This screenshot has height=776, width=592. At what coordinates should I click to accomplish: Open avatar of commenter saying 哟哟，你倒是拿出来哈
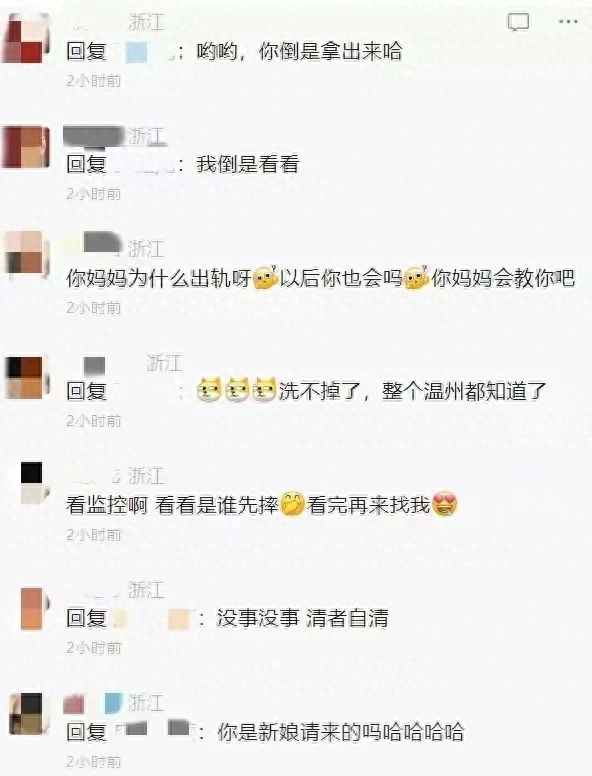pyautogui.click(x=27, y=38)
